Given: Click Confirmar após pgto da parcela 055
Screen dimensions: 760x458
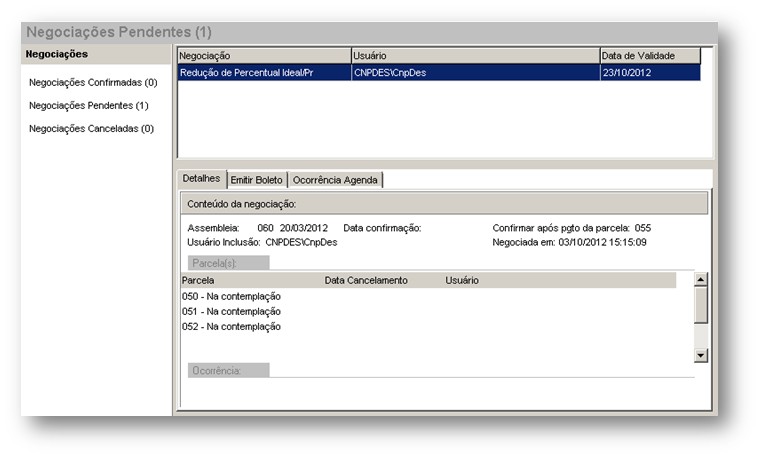Looking at the screenshot, I should [571, 228].
